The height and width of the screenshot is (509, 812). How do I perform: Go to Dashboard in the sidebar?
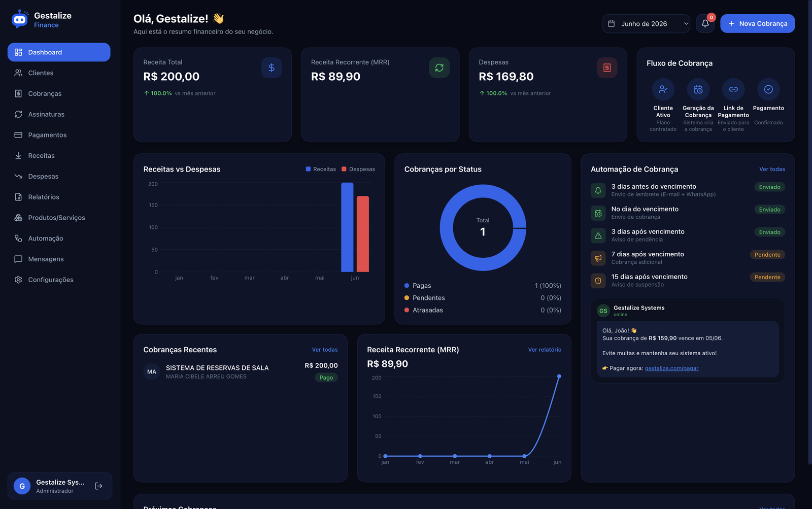point(59,52)
